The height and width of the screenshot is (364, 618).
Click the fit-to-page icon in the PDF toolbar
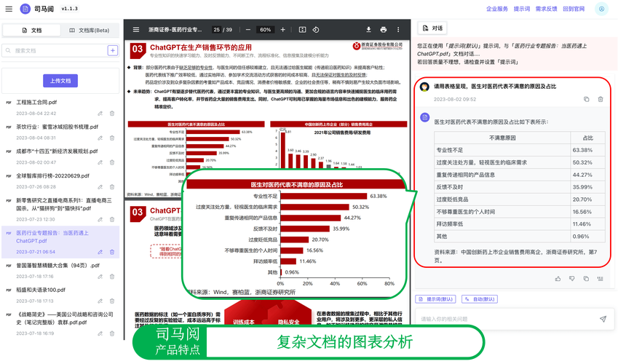click(302, 30)
